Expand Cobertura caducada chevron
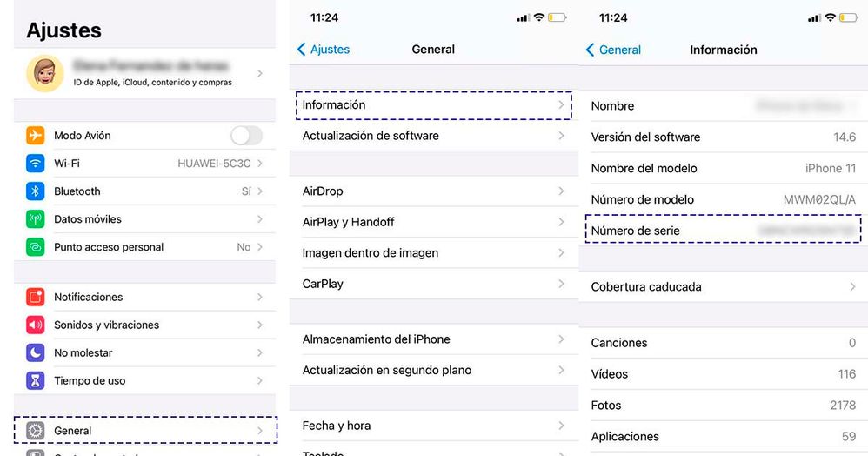This screenshot has height=456, width=868. (x=852, y=287)
